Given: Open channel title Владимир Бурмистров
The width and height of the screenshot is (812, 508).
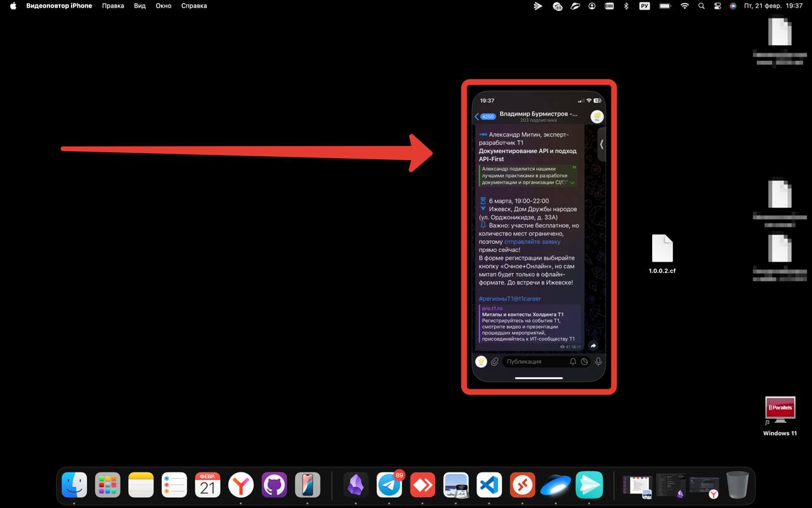Looking at the screenshot, I should coord(539,114).
